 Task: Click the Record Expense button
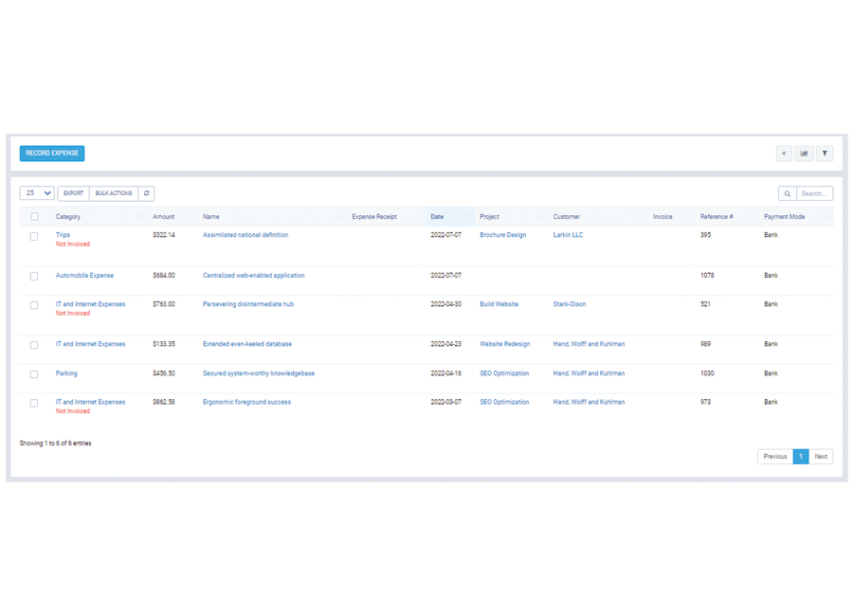click(x=52, y=154)
